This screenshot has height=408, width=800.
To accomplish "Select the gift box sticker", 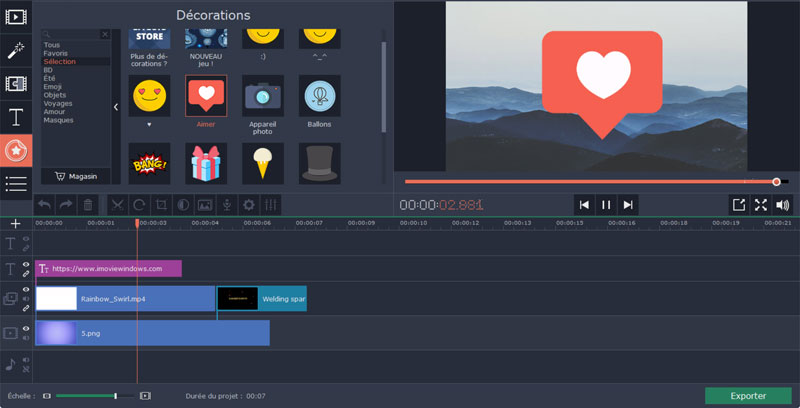I will (206, 163).
